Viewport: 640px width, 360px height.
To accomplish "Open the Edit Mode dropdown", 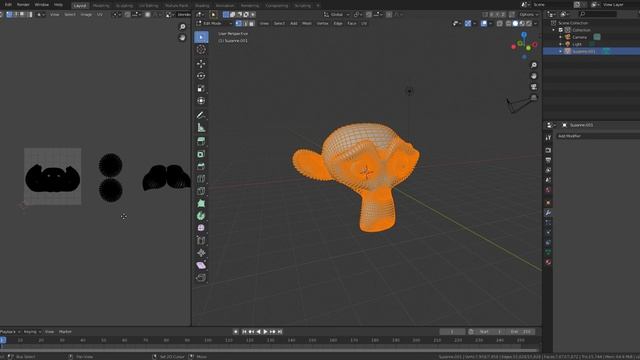I will [214, 23].
